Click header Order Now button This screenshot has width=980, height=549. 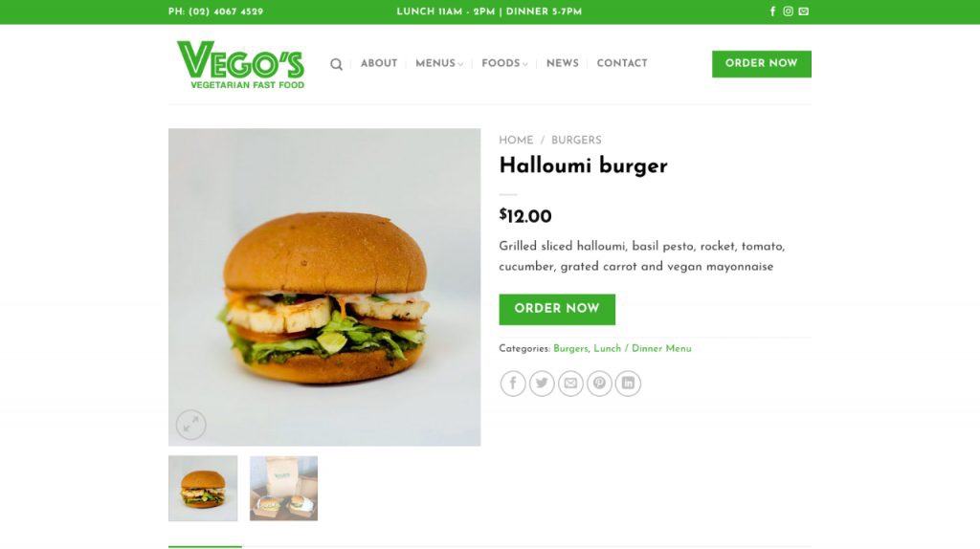pyautogui.click(x=761, y=64)
